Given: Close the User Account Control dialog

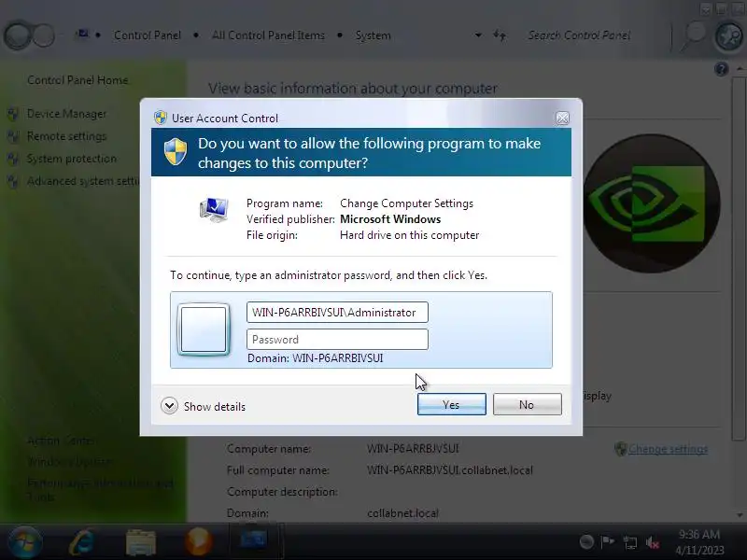Looking at the screenshot, I should coord(563,119).
